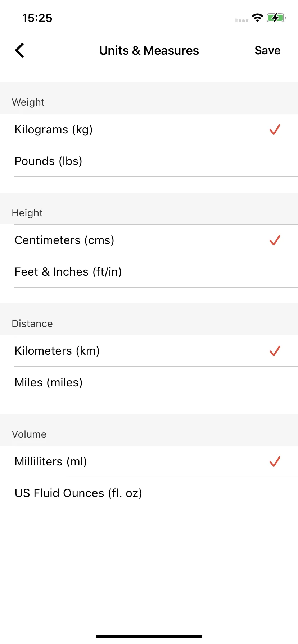
Task: Select Pounds (lbs) weight option
Action: click(149, 161)
